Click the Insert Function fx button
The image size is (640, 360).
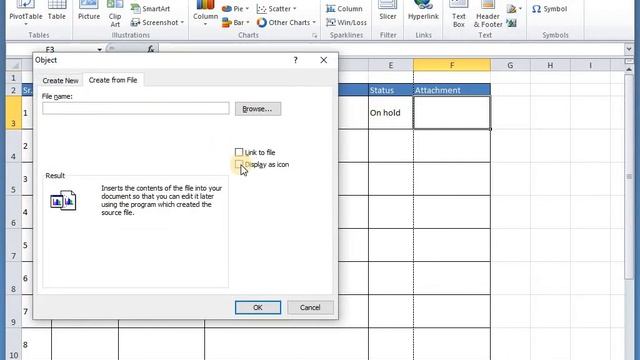(x=151, y=49)
